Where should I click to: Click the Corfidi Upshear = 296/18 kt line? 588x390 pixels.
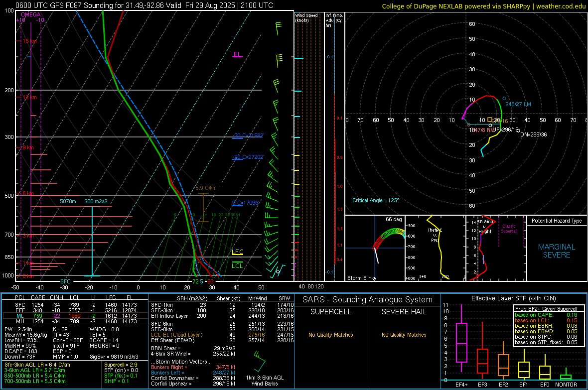[x=193, y=384]
